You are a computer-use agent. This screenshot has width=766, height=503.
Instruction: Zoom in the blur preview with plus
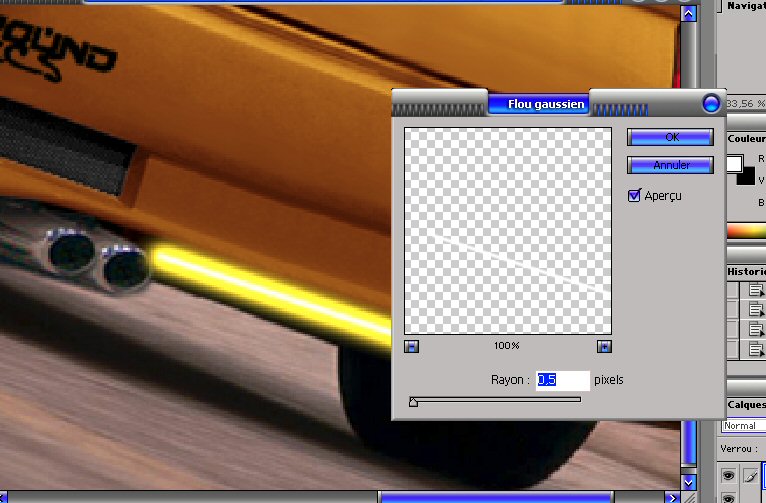click(603, 346)
